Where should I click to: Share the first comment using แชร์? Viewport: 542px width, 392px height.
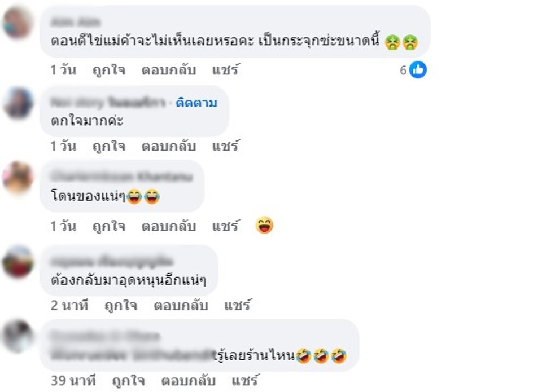click(x=225, y=70)
